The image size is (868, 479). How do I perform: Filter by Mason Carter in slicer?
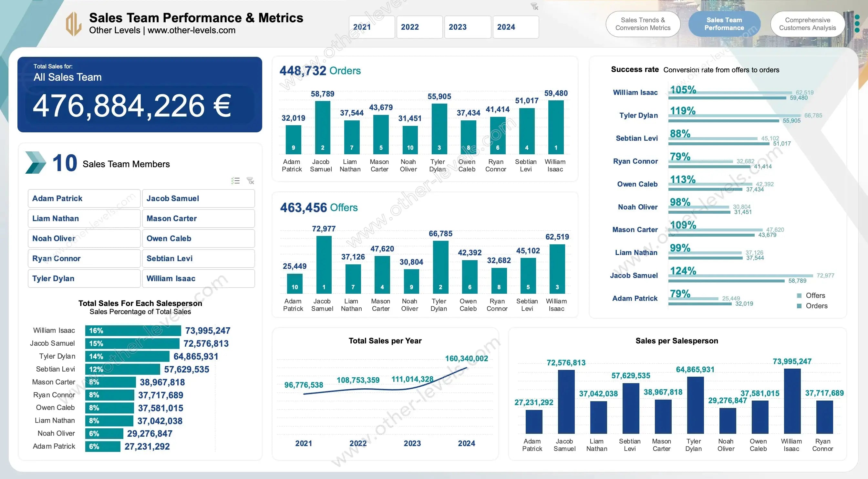198,218
